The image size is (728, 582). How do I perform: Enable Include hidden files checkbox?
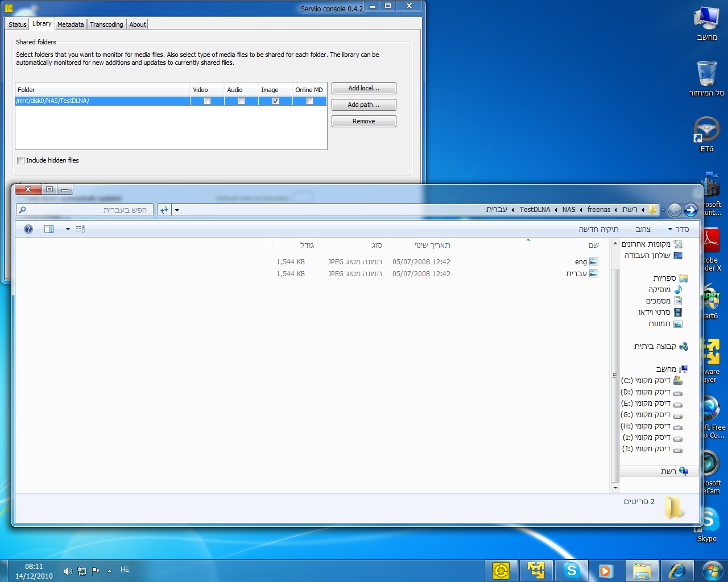21,160
